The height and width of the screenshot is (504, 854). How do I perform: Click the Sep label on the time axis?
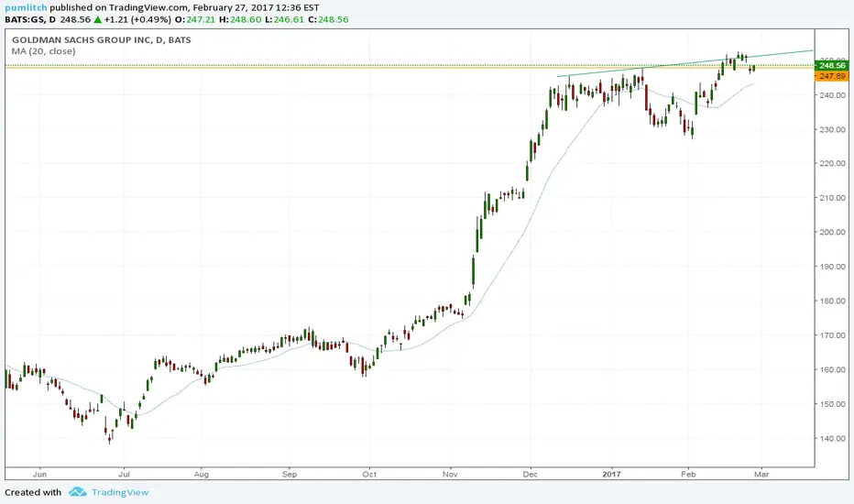[290, 474]
